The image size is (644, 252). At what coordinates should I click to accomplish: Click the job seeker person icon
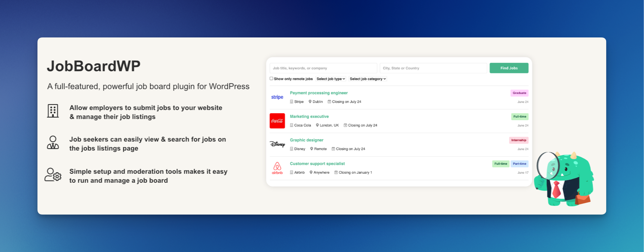pos(53,143)
